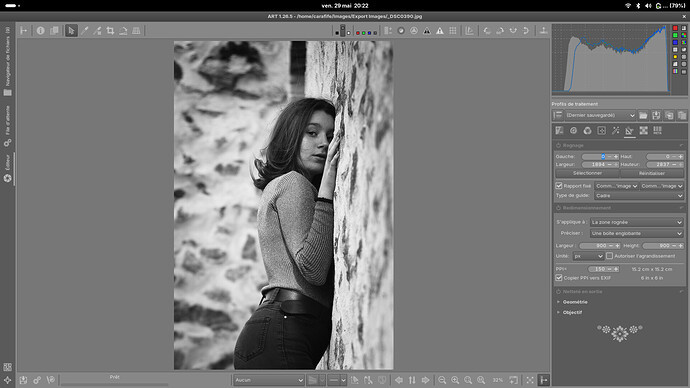Click the resize Largeur slider field

[599, 245]
